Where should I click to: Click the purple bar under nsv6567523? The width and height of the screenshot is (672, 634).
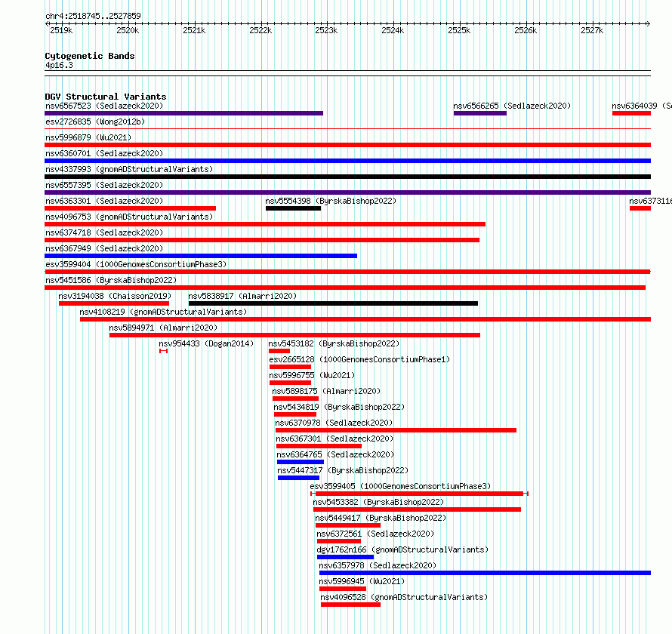[184, 113]
